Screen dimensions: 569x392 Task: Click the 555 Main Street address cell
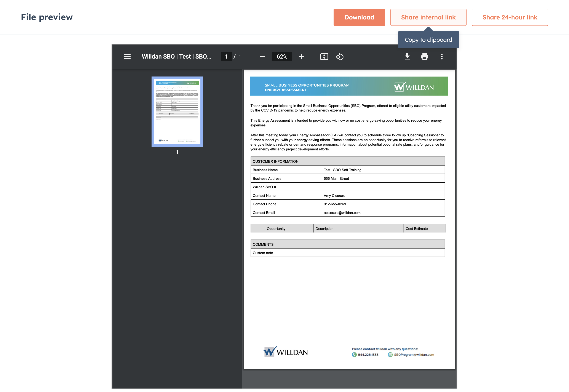(383, 178)
